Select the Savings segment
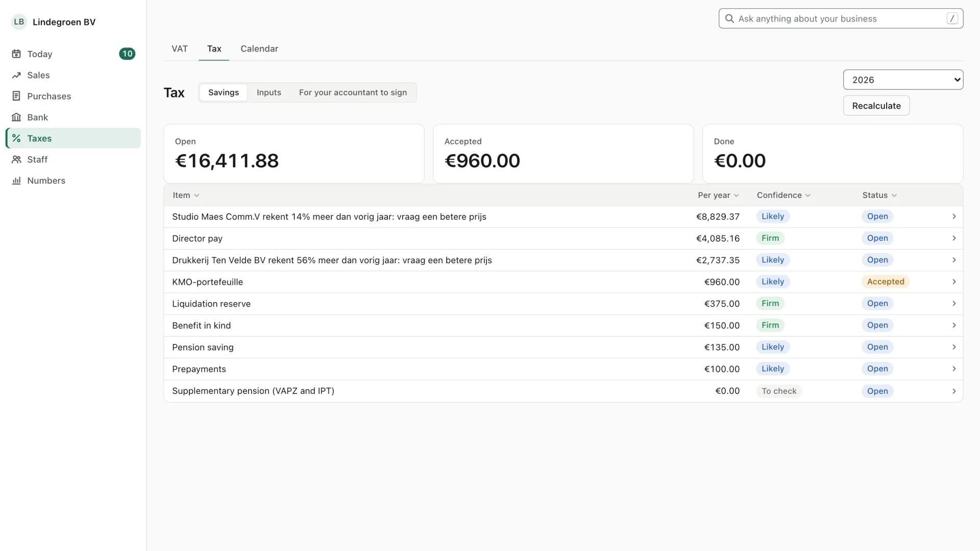Screen dimensions: 980x551 point(224,92)
